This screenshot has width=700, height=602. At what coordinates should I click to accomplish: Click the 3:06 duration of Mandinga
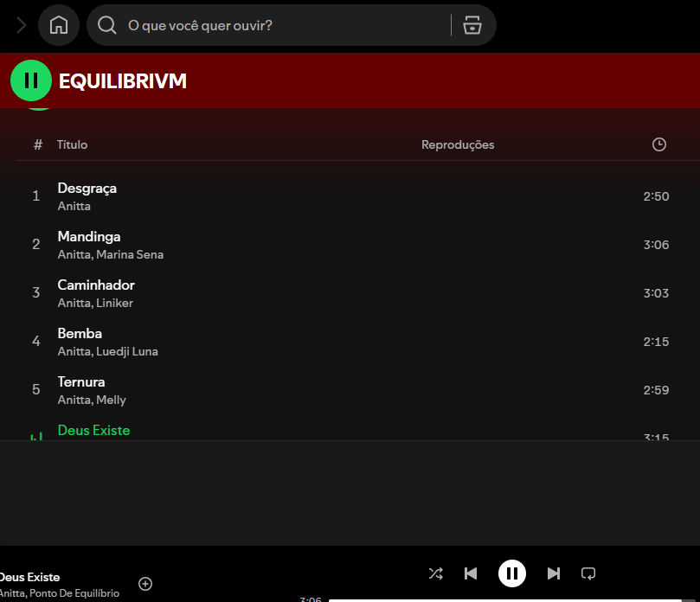click(656, 245)
